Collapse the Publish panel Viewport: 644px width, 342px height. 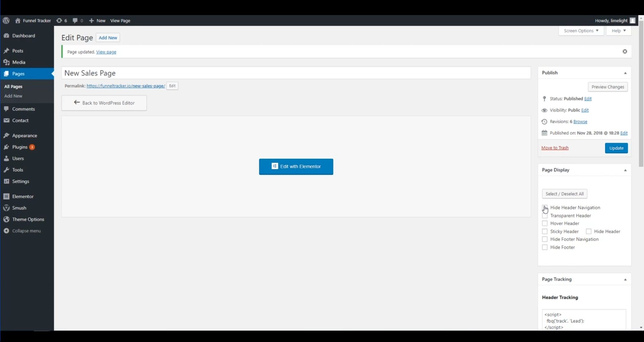pos(625,73)
